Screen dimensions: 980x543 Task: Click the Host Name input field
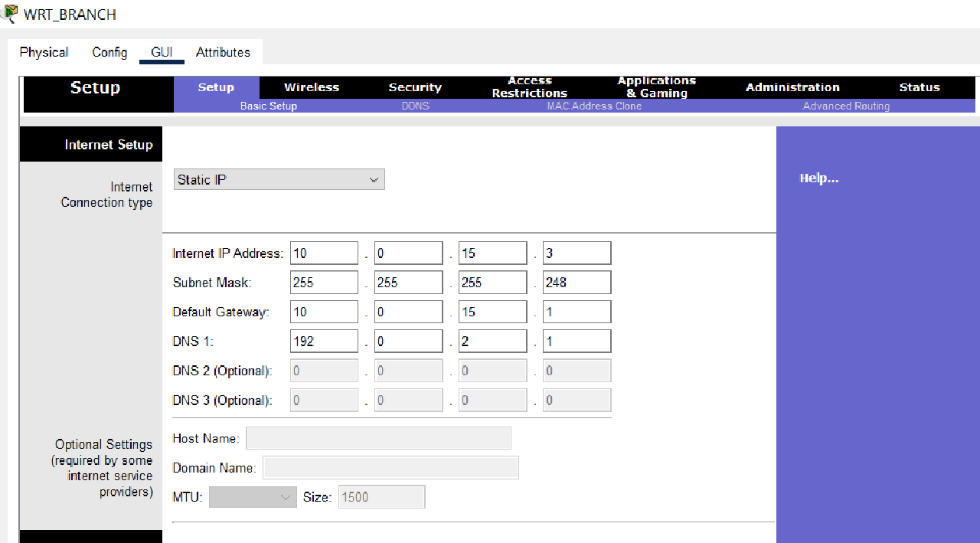pyautogui.click(x=378, y=437)
